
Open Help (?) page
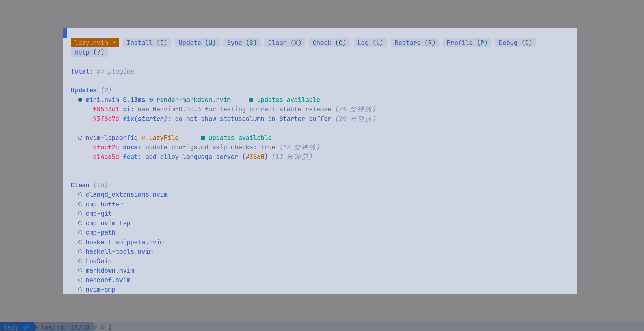pos(89,52)
